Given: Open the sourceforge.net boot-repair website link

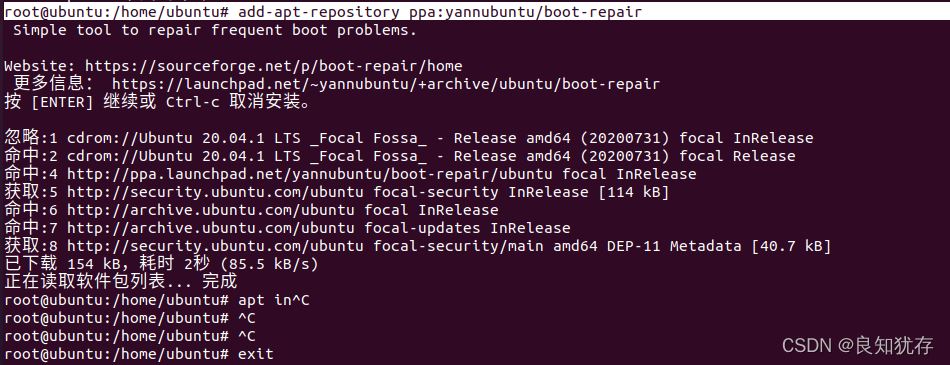Looking at the screenshot, I should [273, 66].
